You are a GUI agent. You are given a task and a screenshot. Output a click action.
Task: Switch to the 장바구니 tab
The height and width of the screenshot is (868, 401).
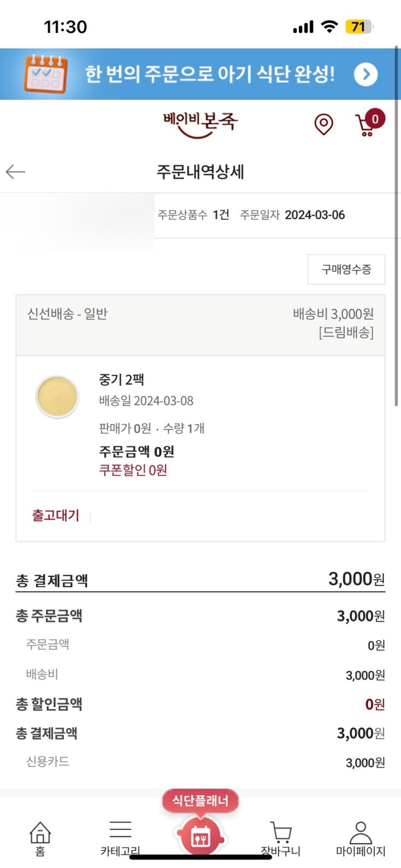click(x=280, y=838)
